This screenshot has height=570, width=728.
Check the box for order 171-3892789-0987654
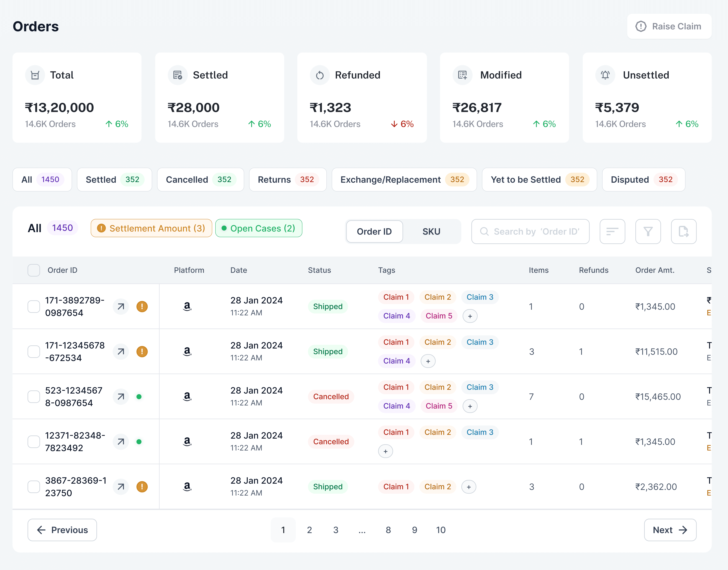[34, 306]
